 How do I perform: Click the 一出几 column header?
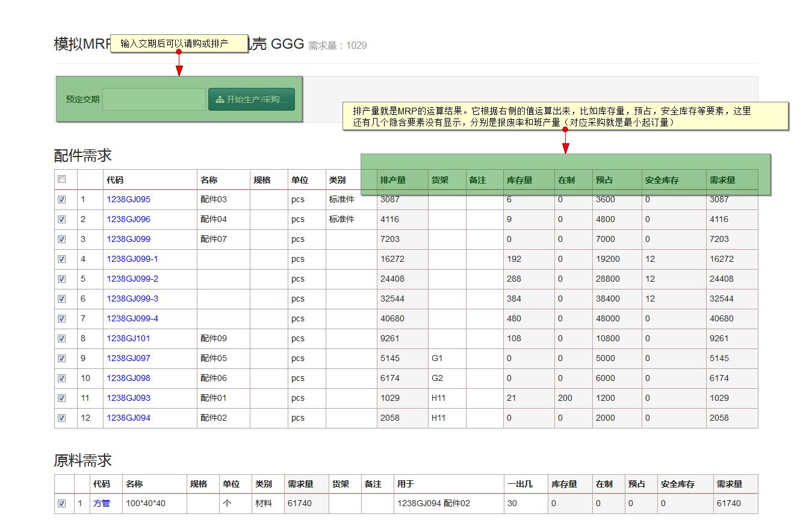tap(519, 484)
